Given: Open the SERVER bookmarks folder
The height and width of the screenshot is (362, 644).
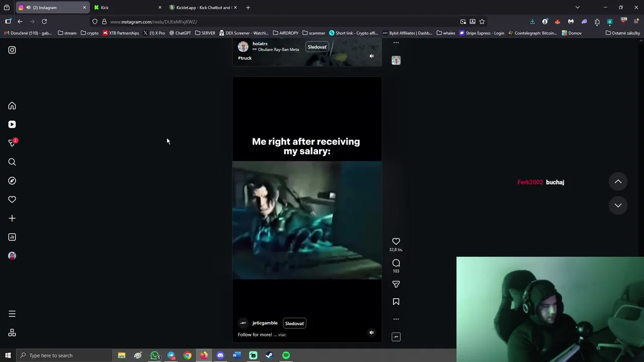Looking at the screenshot, I should click(205, 33).
